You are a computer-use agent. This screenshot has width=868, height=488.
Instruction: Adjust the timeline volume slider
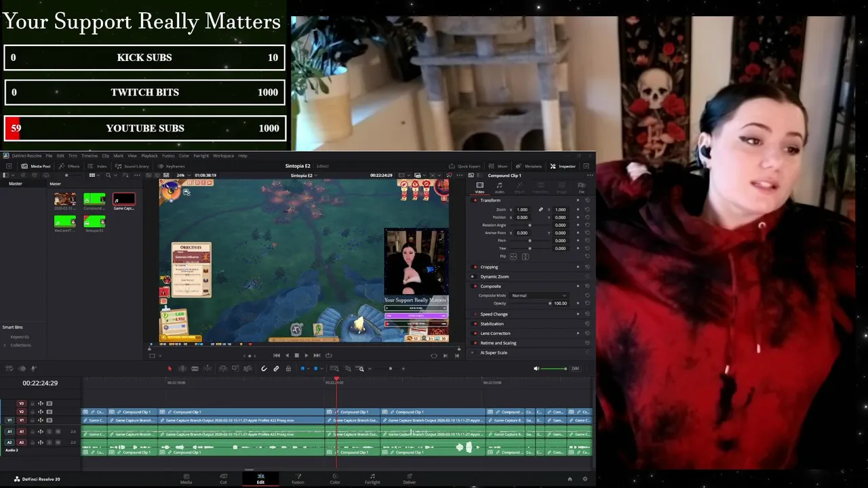click(554, 369)
